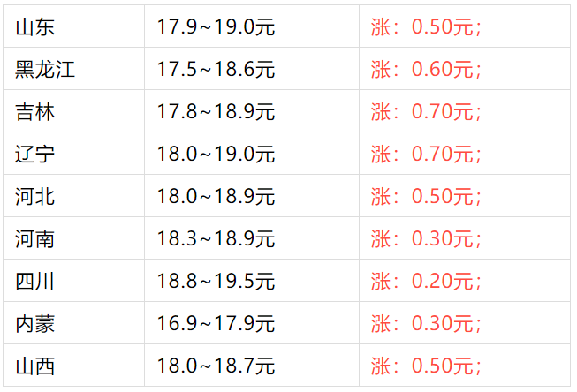
Task: Select price range 18.3~18.9元
Action: pos(216,238)
